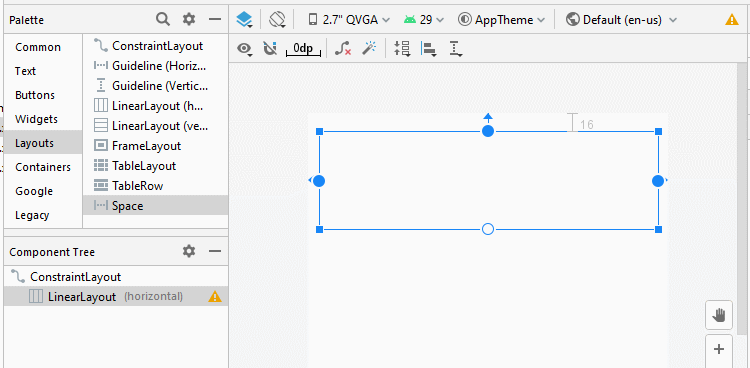Toggle the orientation for preview icon
Viewport: 750px width, 368px height.
point(277,20)
